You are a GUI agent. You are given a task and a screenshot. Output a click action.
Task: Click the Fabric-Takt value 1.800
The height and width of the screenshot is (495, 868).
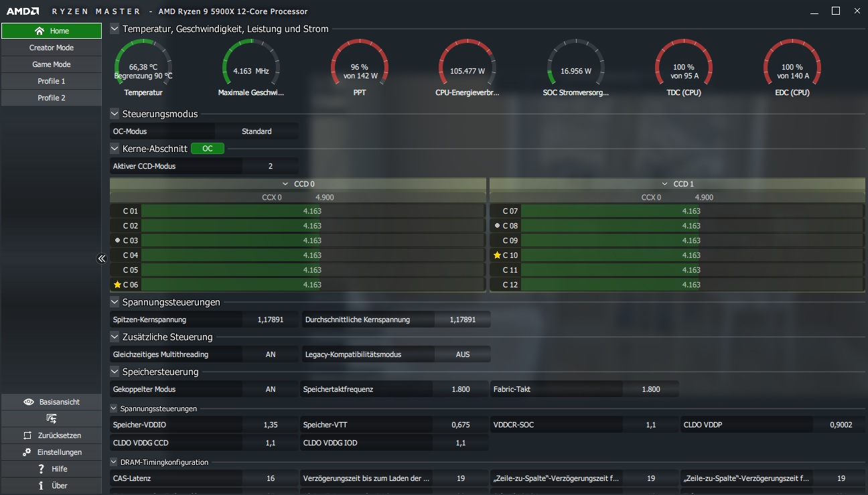pyautogui.click(x=651, y=389)
